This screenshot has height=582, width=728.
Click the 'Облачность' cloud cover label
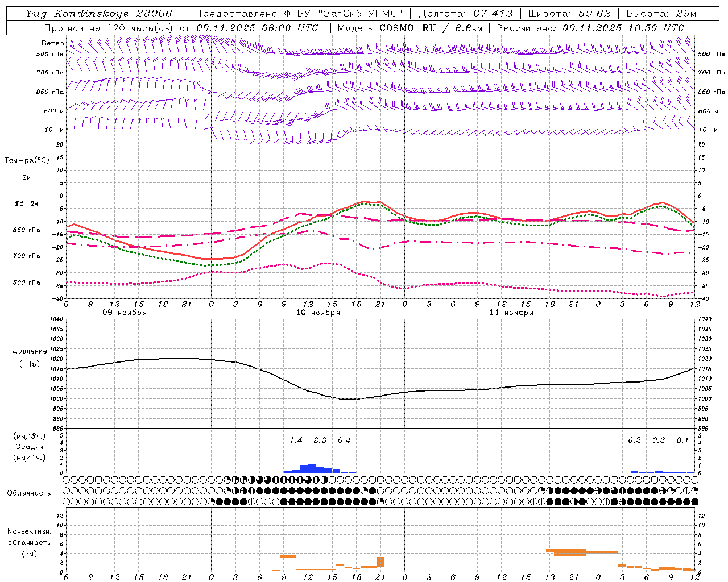[x=29, y=493]
